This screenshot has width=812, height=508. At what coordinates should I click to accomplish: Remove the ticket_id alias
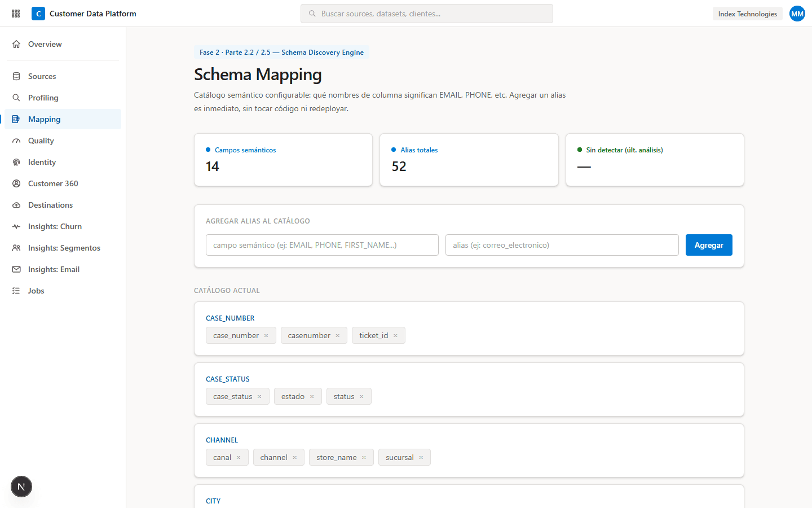click(395, 335)
